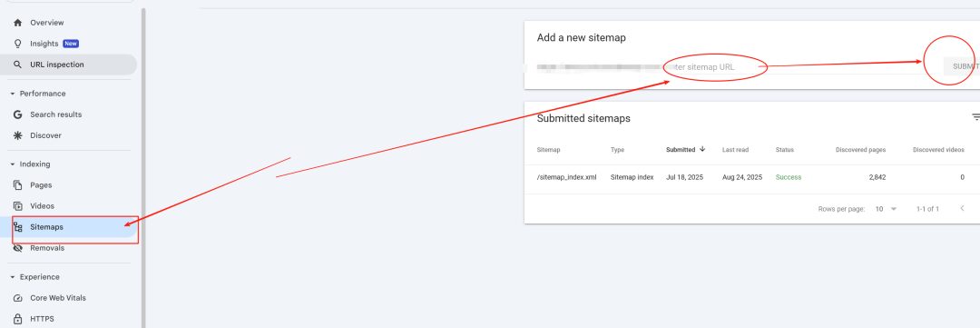Select the Sitemaps menu item

72,227
